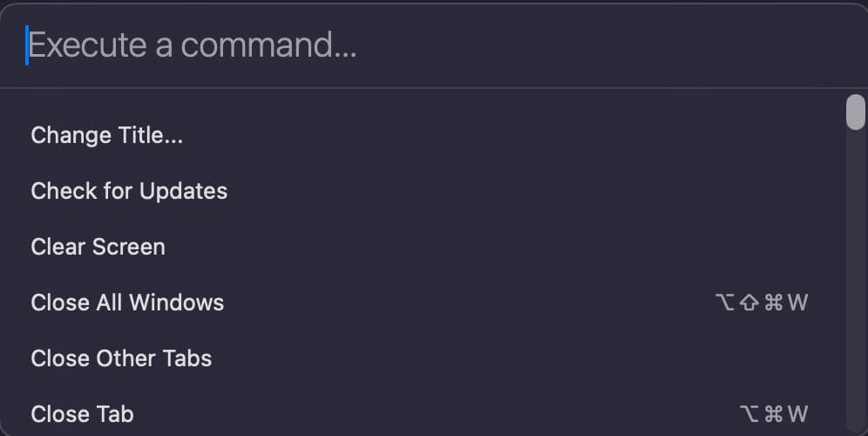Select the Change Title... command
The width and height of the screenshot is (868, 436).
point(107,135)
